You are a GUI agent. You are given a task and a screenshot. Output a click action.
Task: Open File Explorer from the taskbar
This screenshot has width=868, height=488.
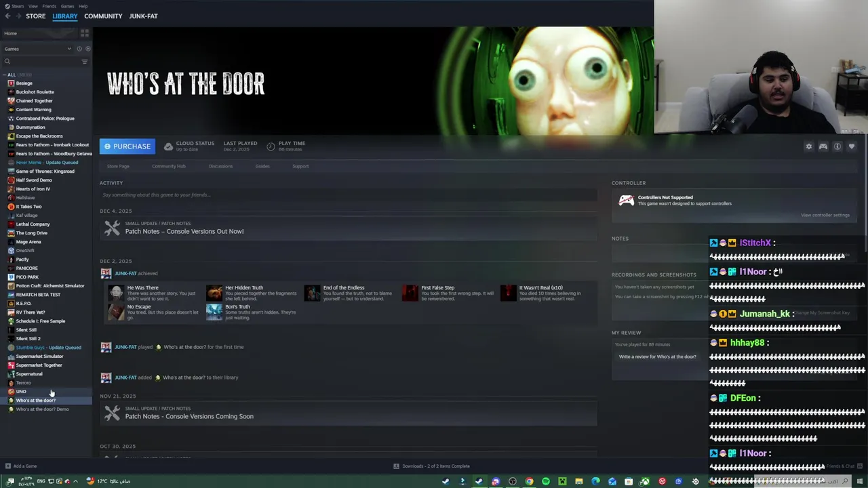tap(578, 481)
